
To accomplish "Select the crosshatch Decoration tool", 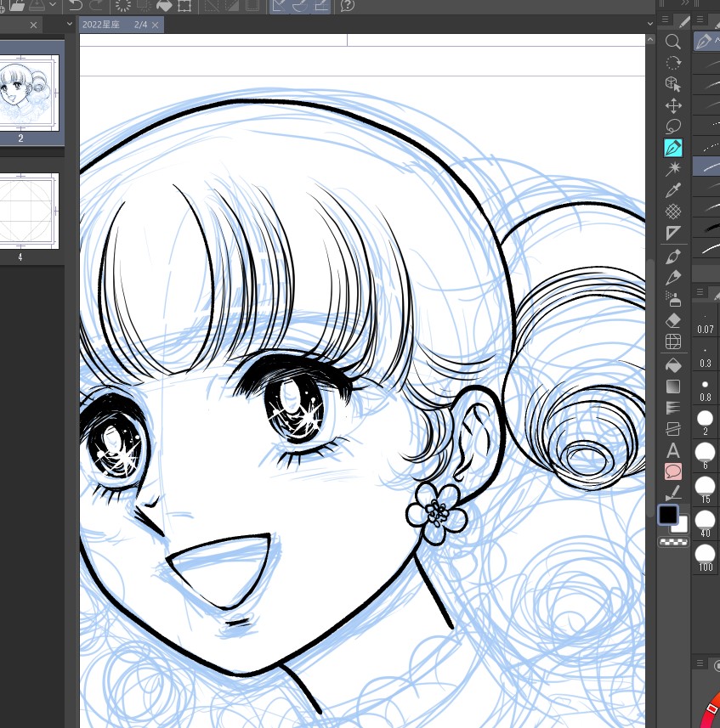I will 672,212.
